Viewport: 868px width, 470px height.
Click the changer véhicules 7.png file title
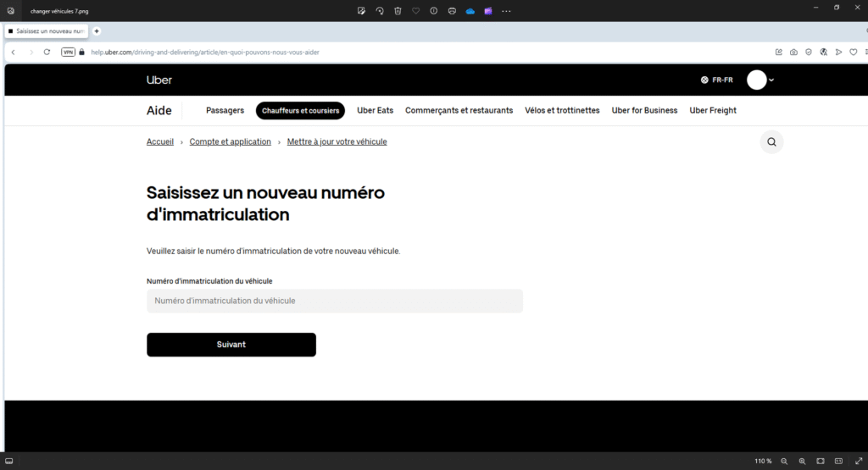59,11
